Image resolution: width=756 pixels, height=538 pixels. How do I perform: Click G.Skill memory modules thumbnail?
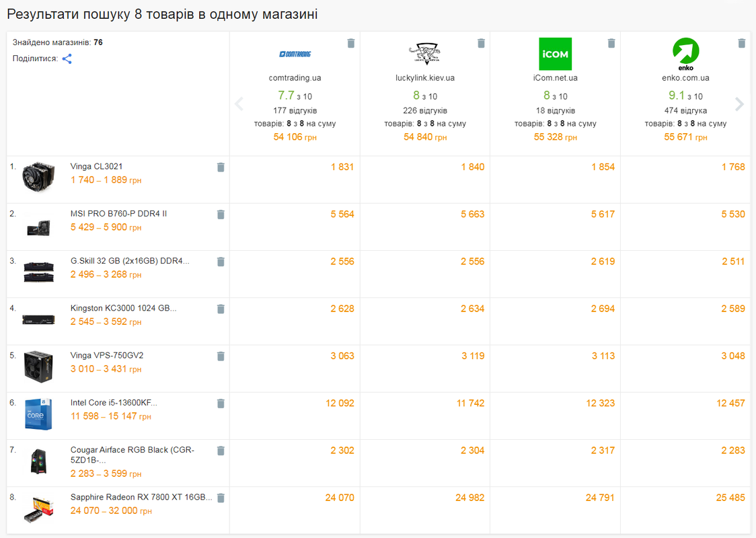click(38, 272)
